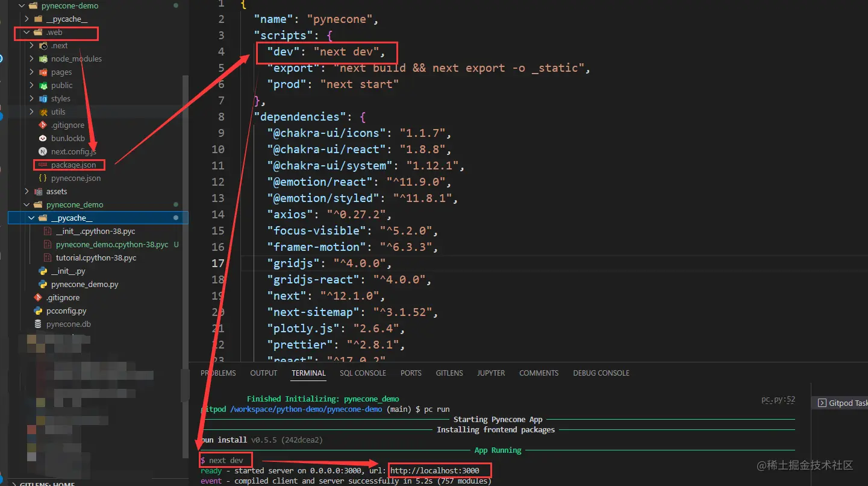
Task: Select the collapsed __pycache__ folder above .web
Action: [x=66, y=19]
